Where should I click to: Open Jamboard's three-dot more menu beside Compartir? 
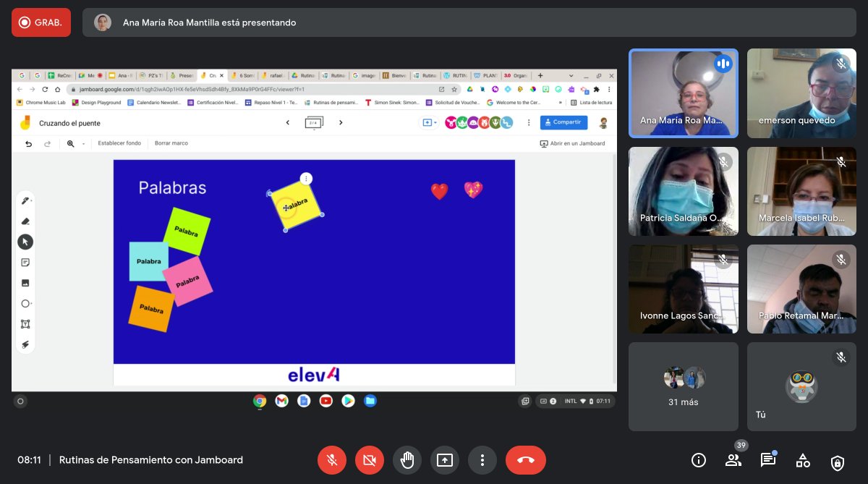(529, 122)
